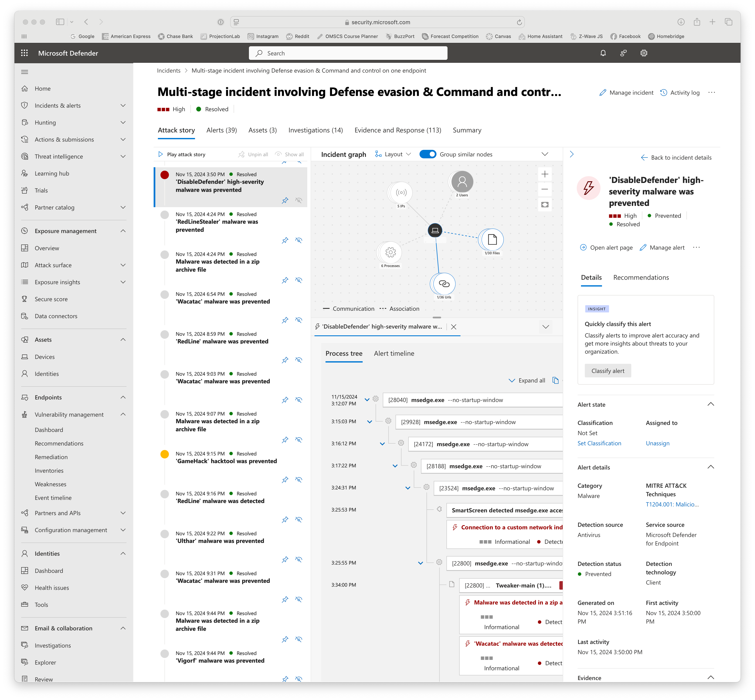Viewport: 755px width, 700px height.
Task: Toggle Group similar nodes switch
Action: 428,154
